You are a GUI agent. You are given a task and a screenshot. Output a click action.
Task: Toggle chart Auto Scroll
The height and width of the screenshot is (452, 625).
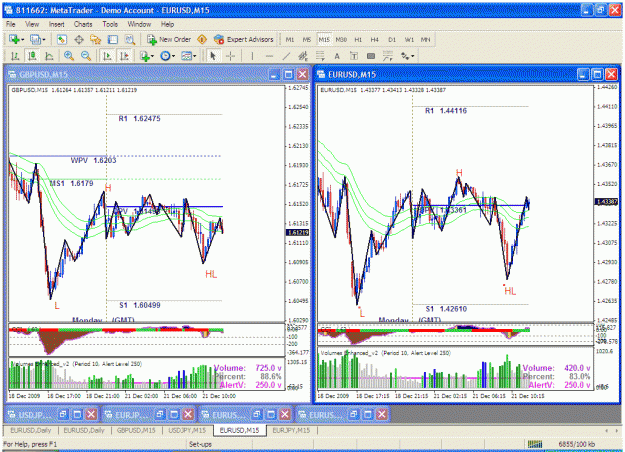click(107, 56)
